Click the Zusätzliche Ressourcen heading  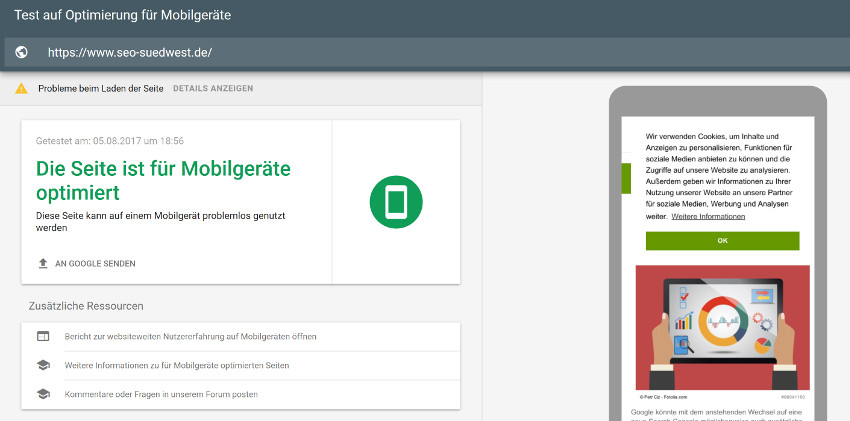point(86,306)
